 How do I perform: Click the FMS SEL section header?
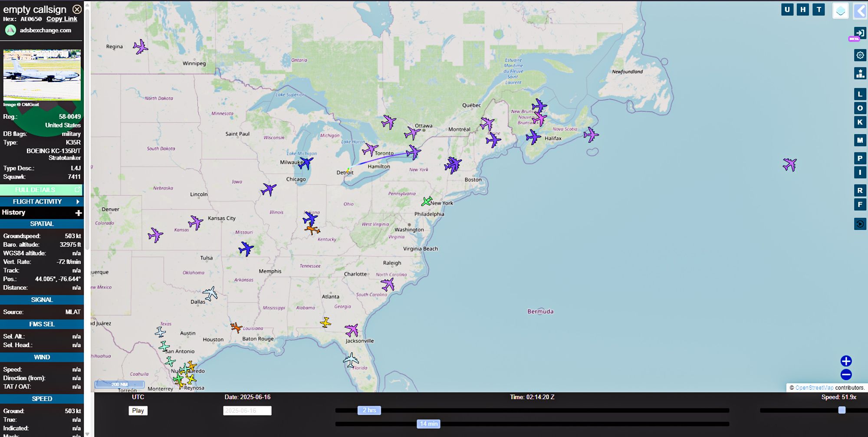click(42, 324)
